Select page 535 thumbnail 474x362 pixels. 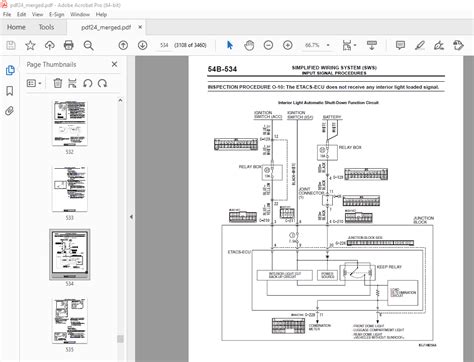(69, 321)
